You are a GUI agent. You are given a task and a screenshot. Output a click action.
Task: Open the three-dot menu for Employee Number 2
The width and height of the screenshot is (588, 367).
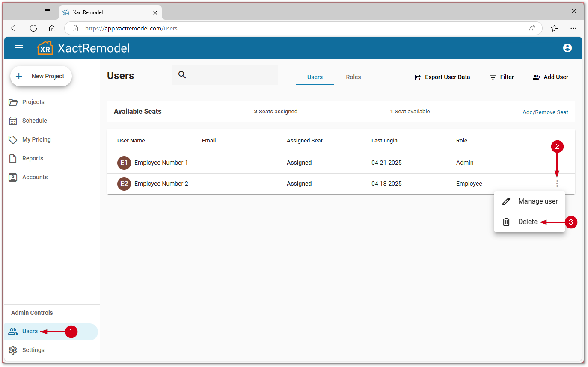tap(557, 183)
